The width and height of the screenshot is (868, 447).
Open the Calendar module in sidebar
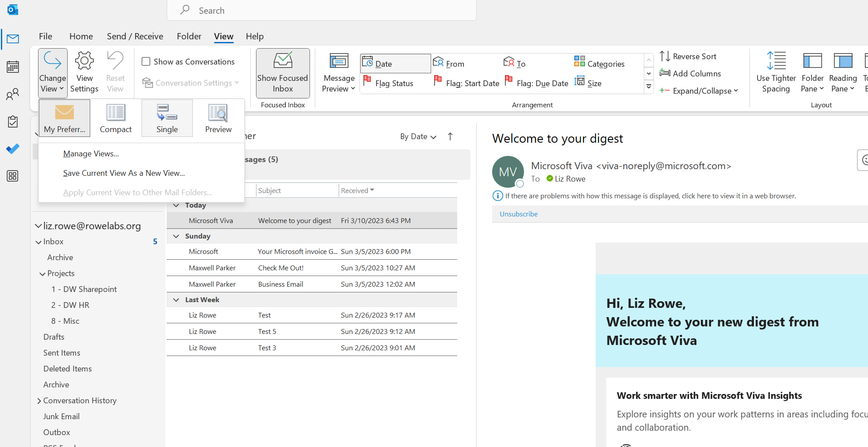pos(13,67)
